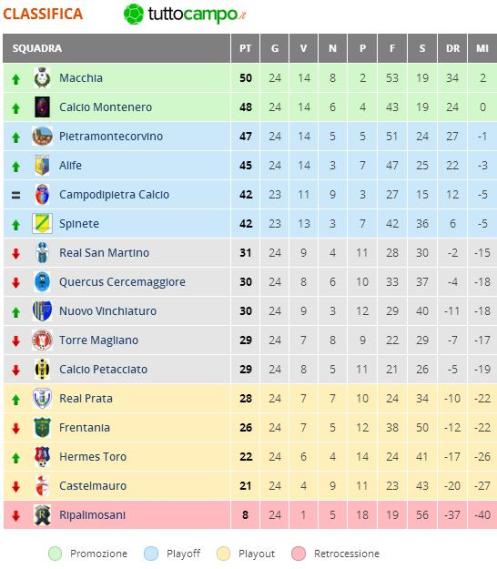Sort table by DR column header

pyautogui.click(x=452, y=48)
